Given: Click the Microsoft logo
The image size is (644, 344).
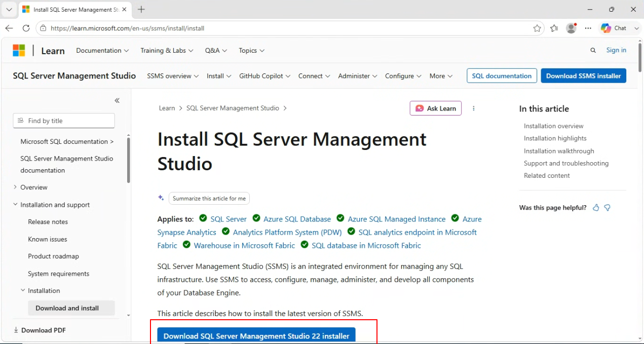Looking at the screenshot, I should tap(19, 51).
